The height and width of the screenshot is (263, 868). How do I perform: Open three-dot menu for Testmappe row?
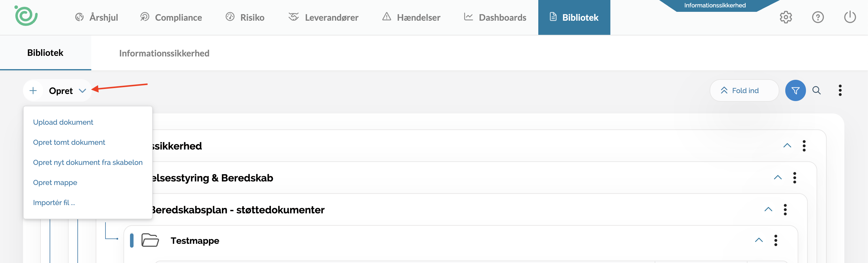[x=776, y=241]
